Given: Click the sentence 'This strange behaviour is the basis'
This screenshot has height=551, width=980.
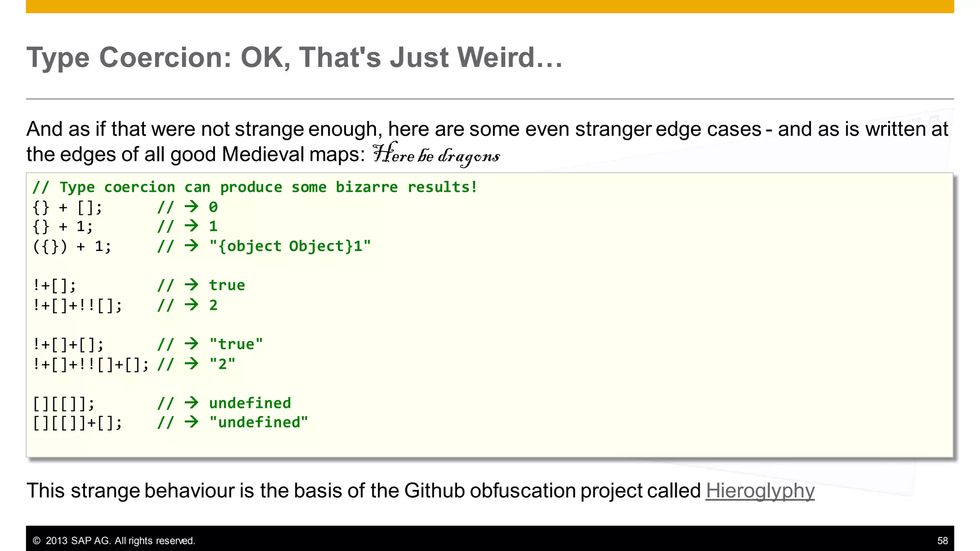Looking at the screenshot, I should (x=420, y=491).
